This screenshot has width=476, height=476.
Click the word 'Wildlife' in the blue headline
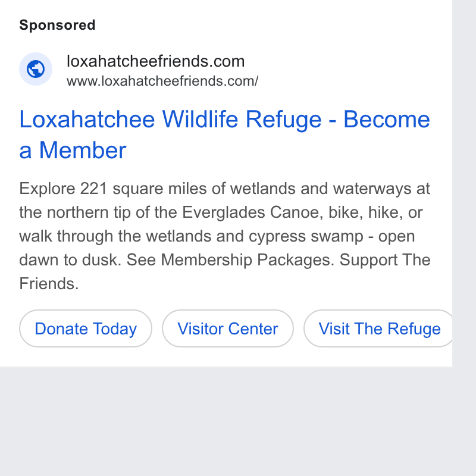pos(200,120)
